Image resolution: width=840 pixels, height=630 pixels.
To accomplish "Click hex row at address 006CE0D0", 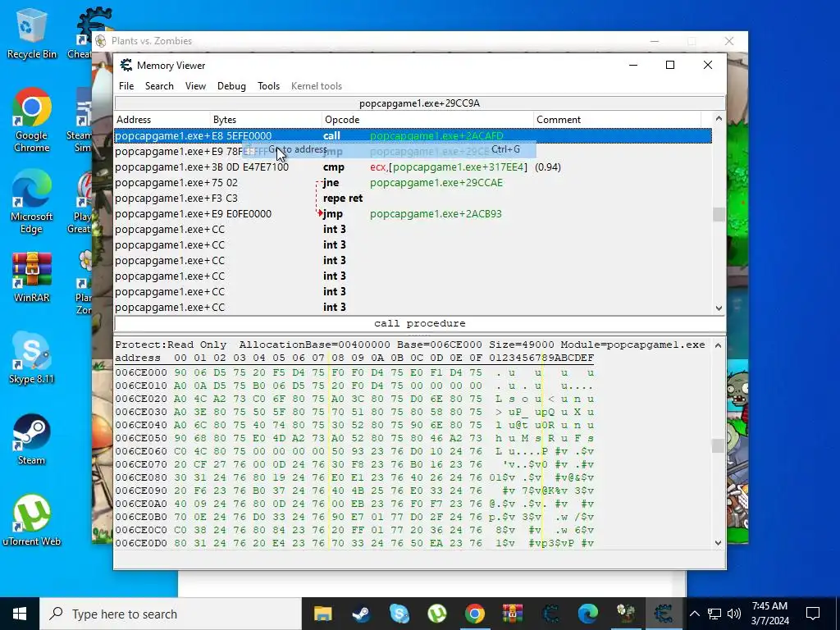I will coord(354,543).
